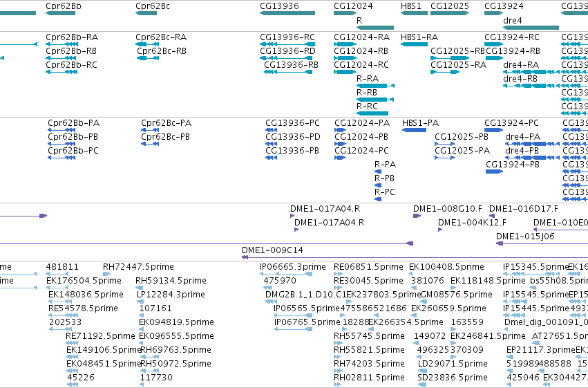Open clone DME1-004K12.F
The width and height of the screenshot is (588, 388).
(x=472, y=223)
